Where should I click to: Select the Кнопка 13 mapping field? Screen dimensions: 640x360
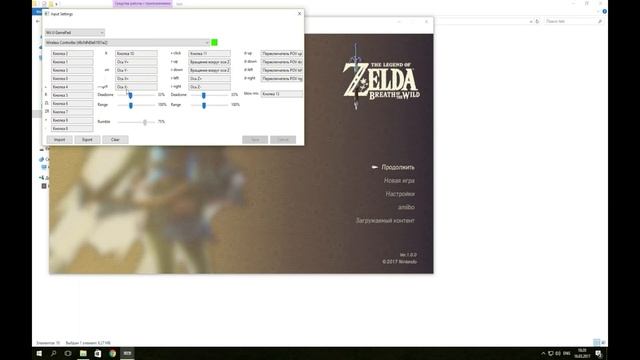tap(282, 94)
